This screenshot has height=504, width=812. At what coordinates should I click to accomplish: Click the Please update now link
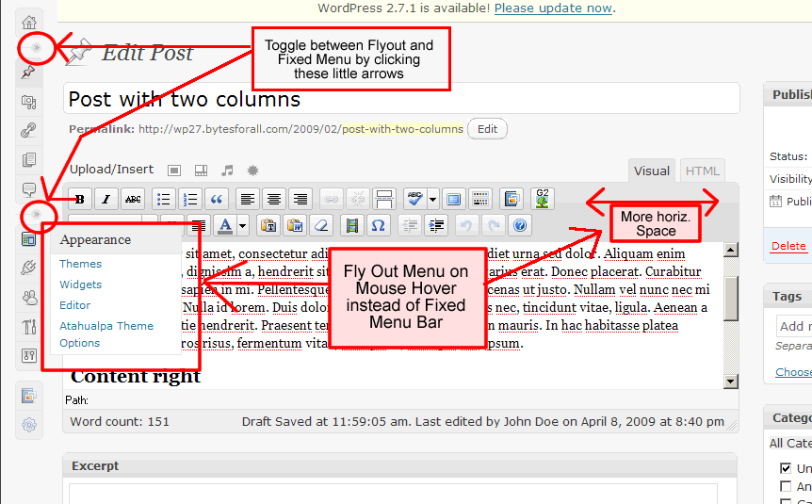click(553, 8)
